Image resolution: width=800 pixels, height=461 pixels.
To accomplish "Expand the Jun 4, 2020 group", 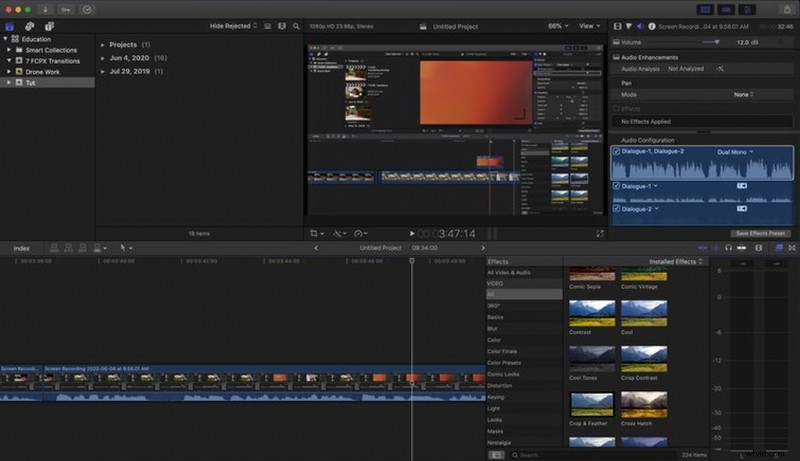I will (103, 58).
